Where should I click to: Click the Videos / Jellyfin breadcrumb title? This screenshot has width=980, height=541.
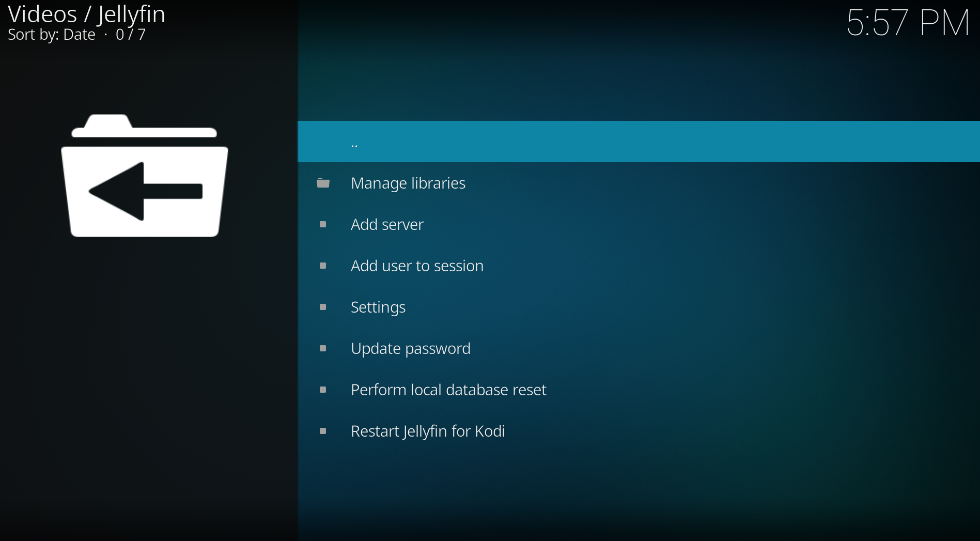coord(86,14)
